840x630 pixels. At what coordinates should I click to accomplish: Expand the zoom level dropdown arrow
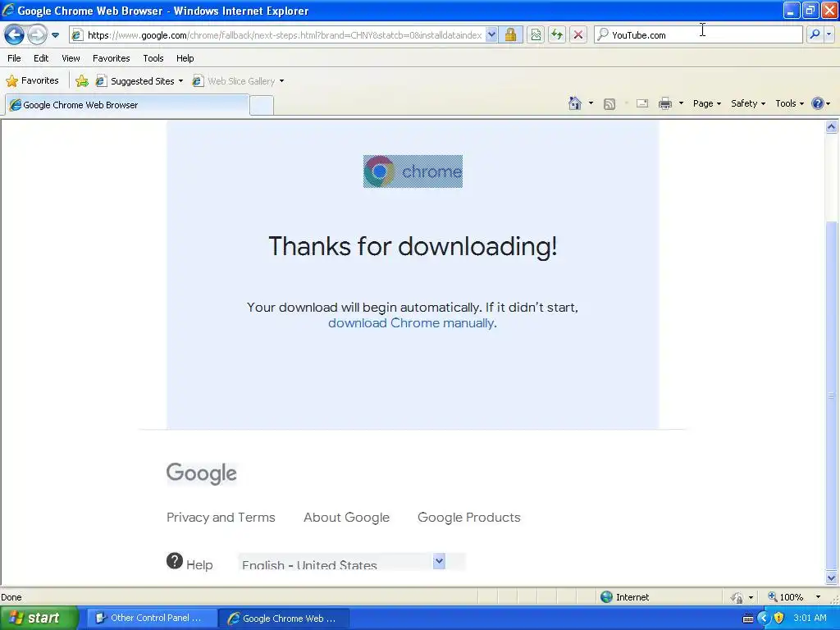[x=818, y=597]
